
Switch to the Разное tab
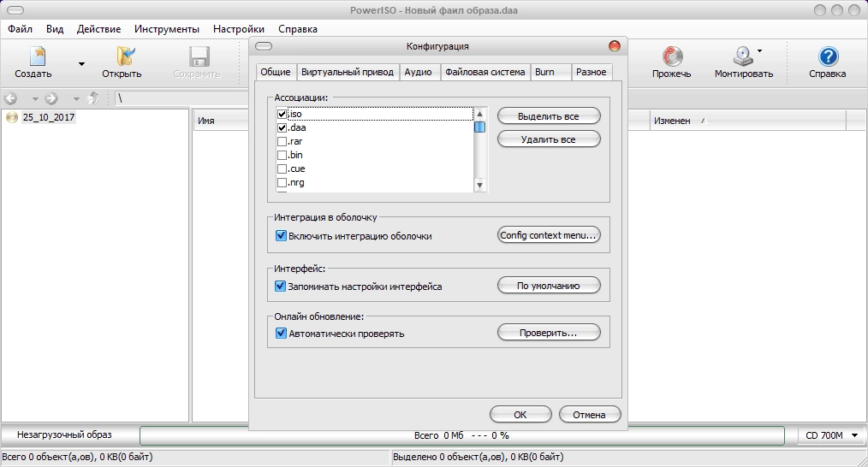[592, 72]
